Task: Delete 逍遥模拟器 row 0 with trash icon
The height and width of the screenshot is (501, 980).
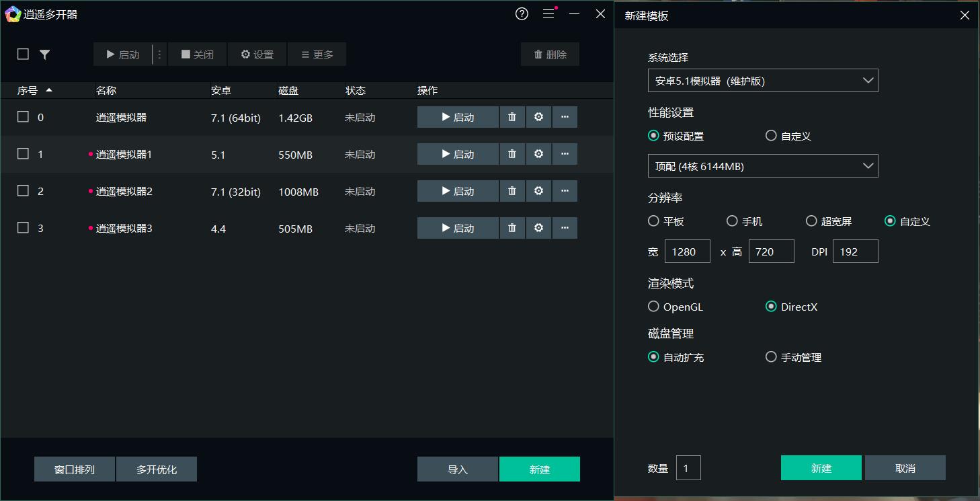Action: click(x=512, y=117)
